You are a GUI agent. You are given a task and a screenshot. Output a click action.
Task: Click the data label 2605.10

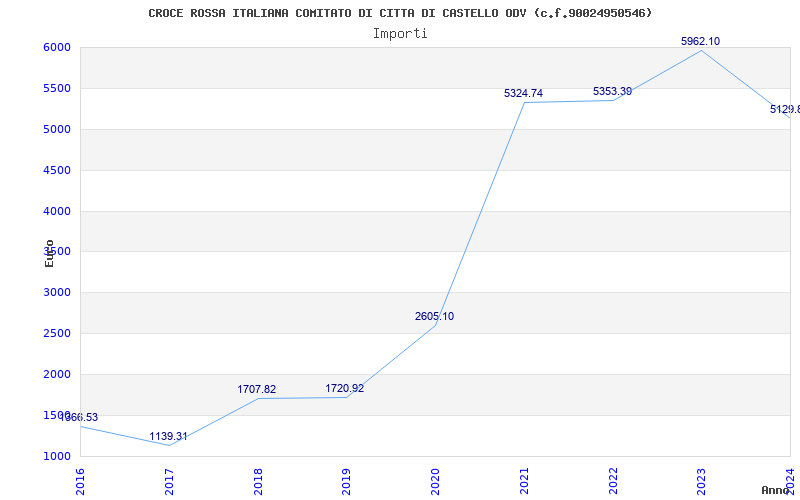[x=434, y=316]
